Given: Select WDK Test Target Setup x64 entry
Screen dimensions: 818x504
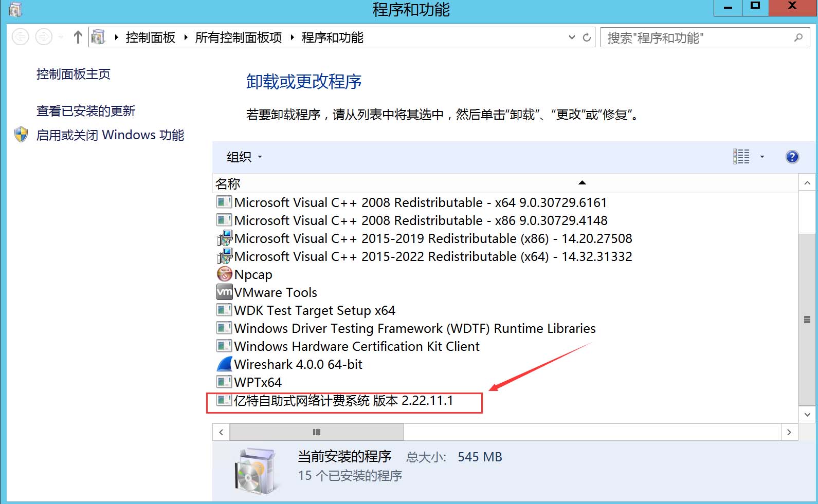Looking at the screenshot, I should [306, 310].
